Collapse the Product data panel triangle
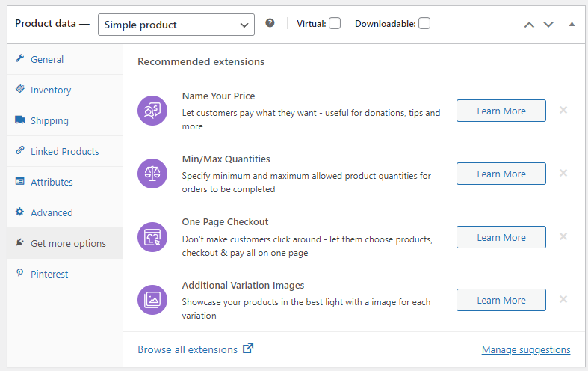The height and width of the screenshot is (371, 588). (572, 25)
